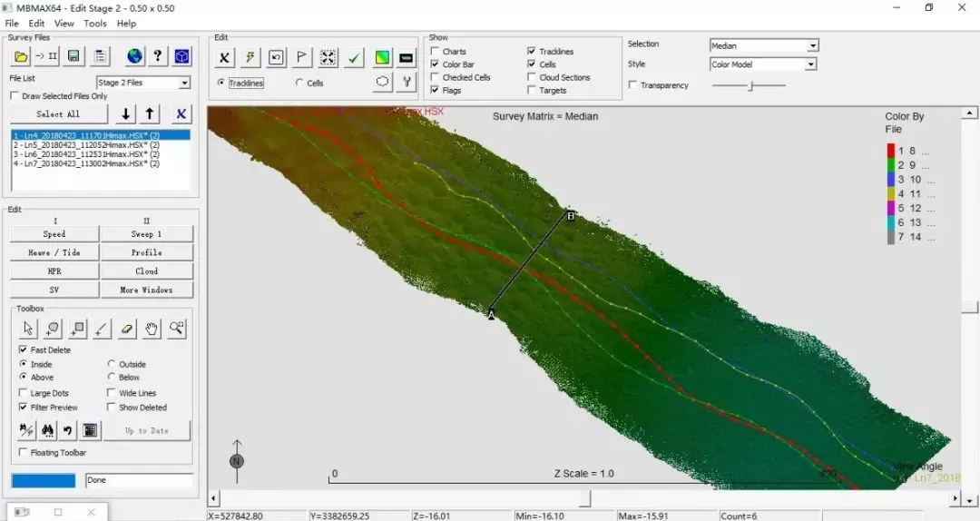Viewport: 980px width, 521px height.
Task: Click the green checkmark icon
Action: 354,58
